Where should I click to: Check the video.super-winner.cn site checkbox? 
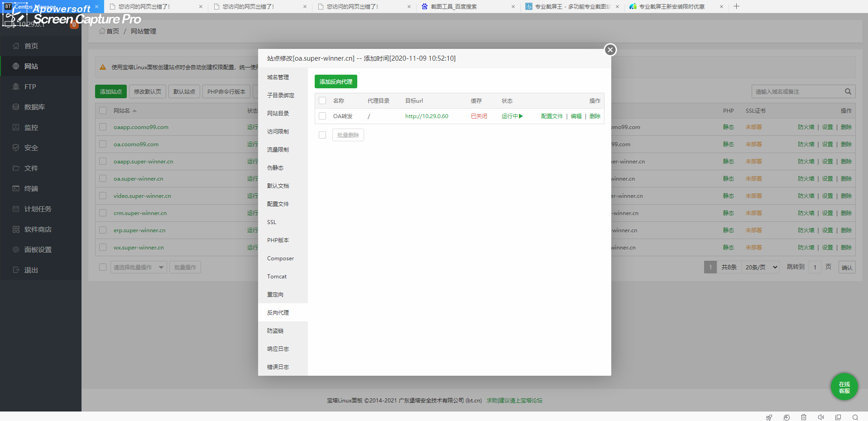point(103,196)
